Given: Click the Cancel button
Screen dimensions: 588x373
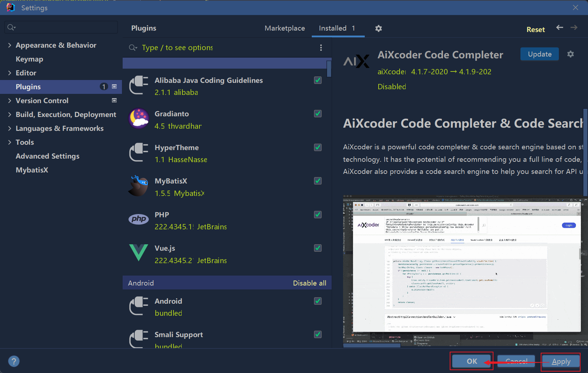Looking at the screenshot, I should point(516,361).
